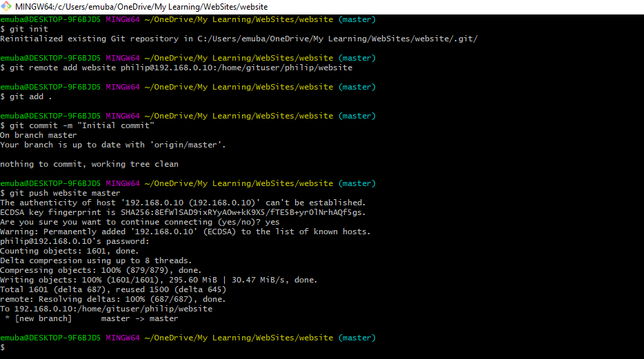Click 'To 192.168.0.10:/home/gituser/philip/website' line
This screenshot has height=359, width=644.
click(x=106, y=309)
